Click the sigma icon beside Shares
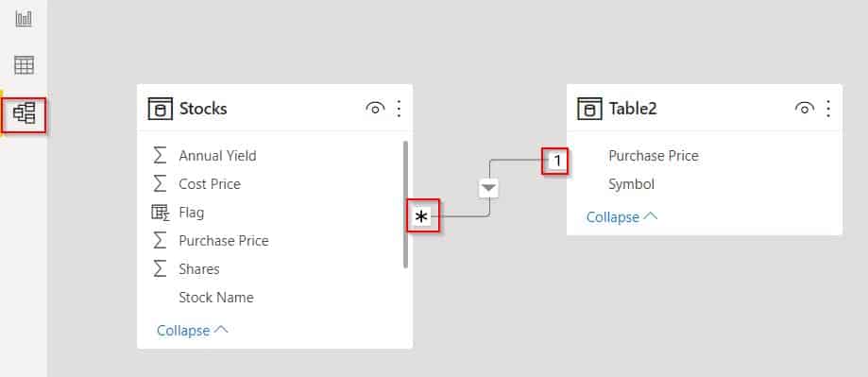Screen dimensions: 868x377 (160, 269)
